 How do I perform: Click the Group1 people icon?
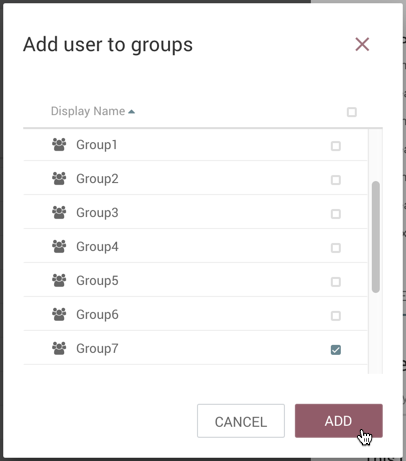tap(59, 145)
